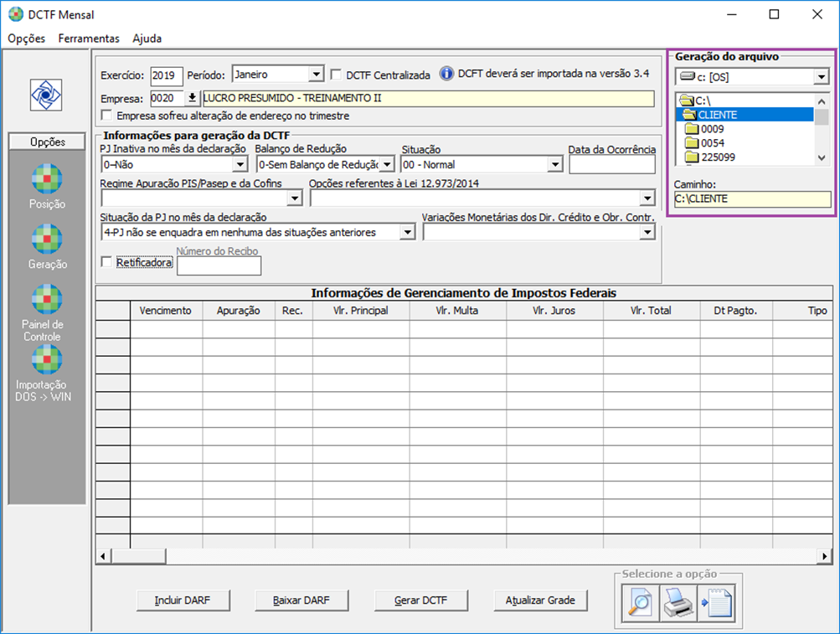Click the Gerar DCTF button

click(x=421, y=600)
